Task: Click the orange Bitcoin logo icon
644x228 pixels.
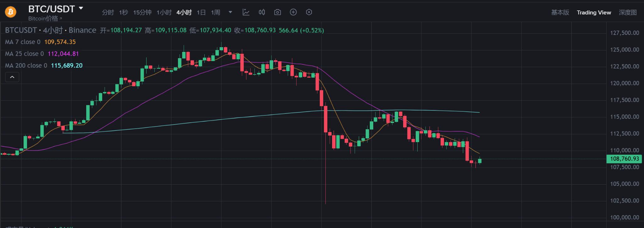Action: point(10,12)
